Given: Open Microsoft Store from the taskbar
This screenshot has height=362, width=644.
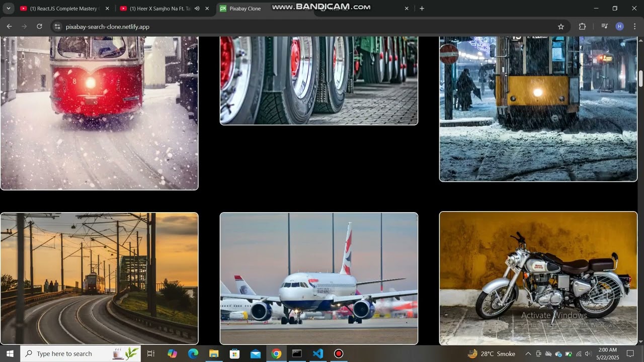Looking at the screenshot, I should click(x=234, y=353).
